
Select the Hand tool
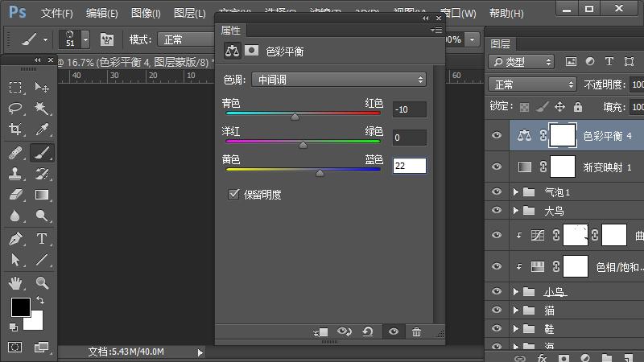[x=15, y=283]
